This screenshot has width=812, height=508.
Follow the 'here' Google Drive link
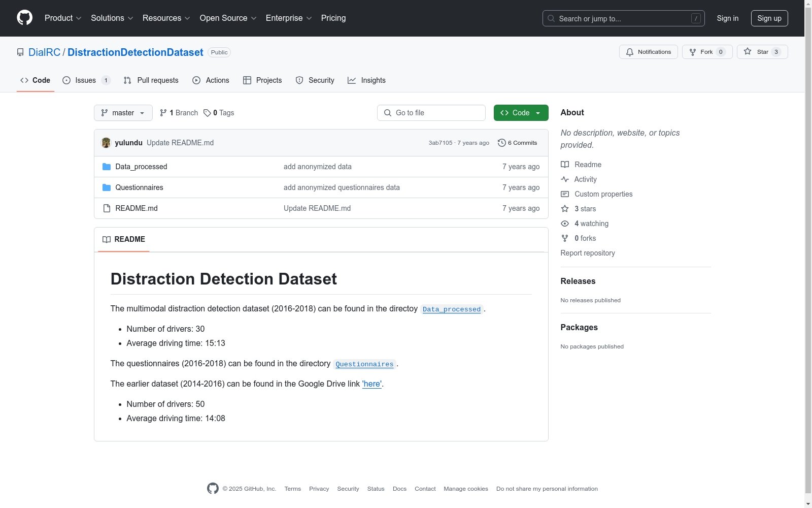[372, 384]
